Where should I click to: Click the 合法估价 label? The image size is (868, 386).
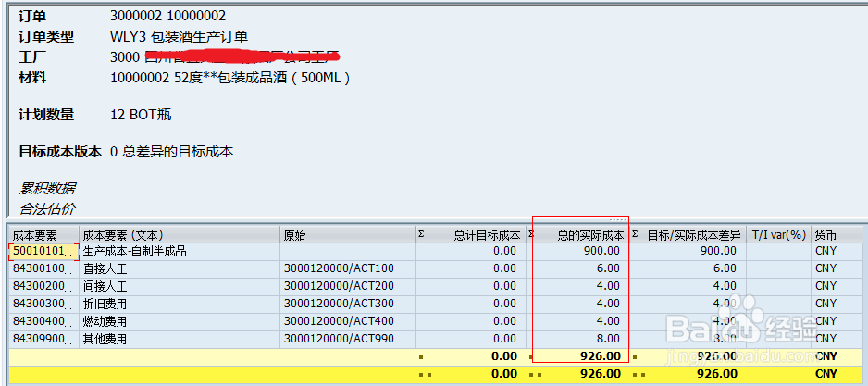[x=47, y=209]
